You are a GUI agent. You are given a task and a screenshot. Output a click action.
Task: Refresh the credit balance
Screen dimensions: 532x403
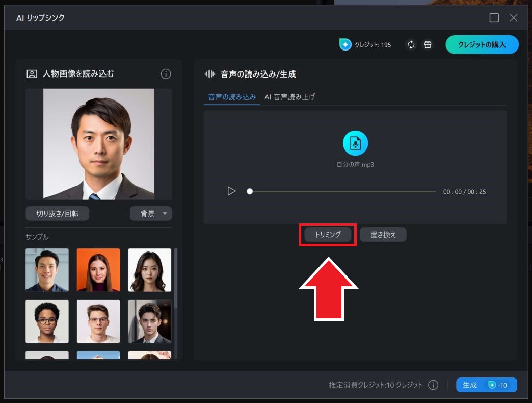click(x=411, y=44)
